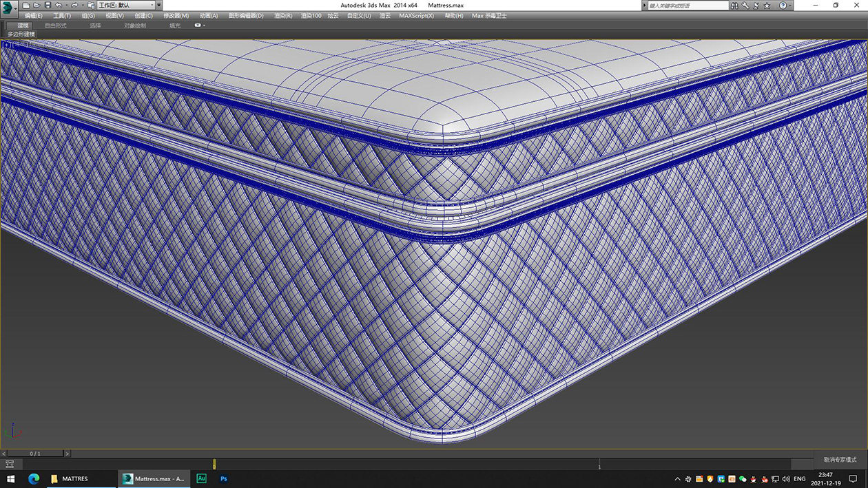Click the volume speaker tray icon
This screenshot has height=488, width=868.
pyautogui.click(x=786, y=479)
